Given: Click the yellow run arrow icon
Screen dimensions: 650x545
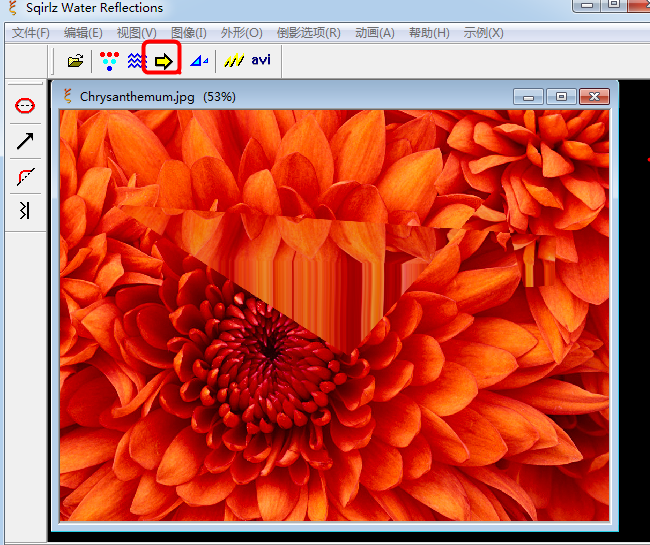Looking at the screenshot, I should click(163, 61).
